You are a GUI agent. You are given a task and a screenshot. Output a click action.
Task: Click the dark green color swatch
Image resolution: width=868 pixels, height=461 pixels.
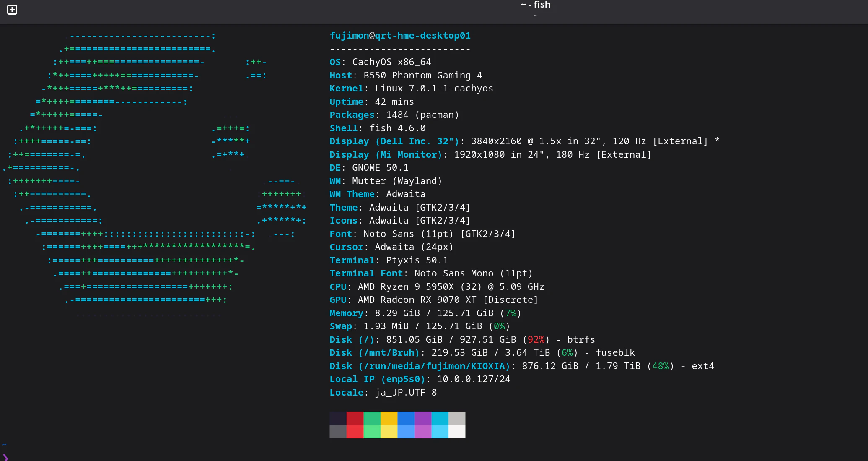[x=372, y=418]
